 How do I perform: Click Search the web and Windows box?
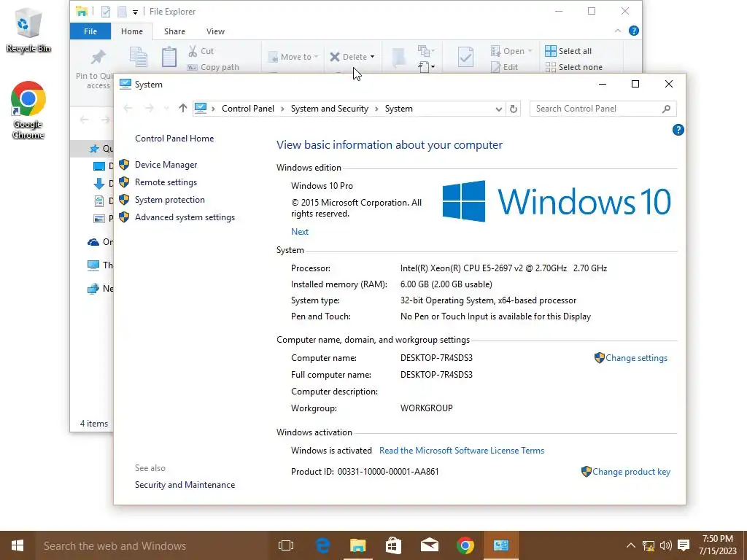click(x=152, y=545)
